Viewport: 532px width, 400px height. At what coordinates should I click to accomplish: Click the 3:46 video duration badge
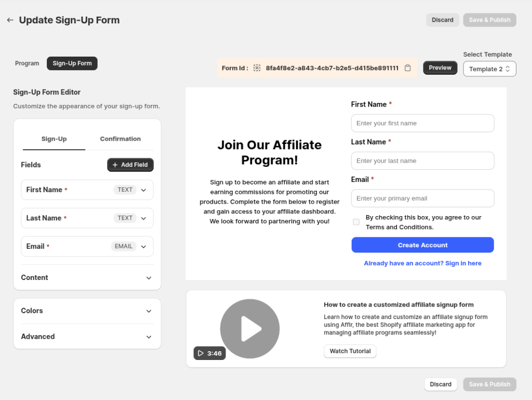[x=209, y=353]
